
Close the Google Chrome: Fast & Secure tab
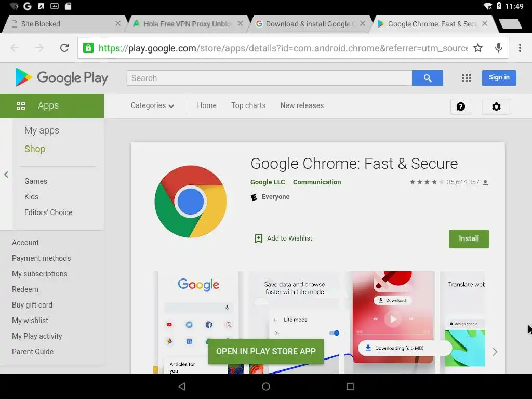click(485, 23)
